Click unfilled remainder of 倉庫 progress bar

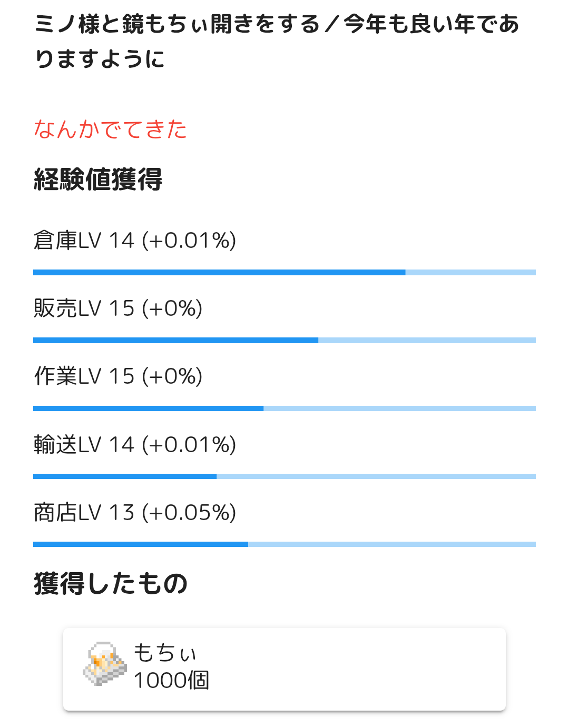(470, 273)
